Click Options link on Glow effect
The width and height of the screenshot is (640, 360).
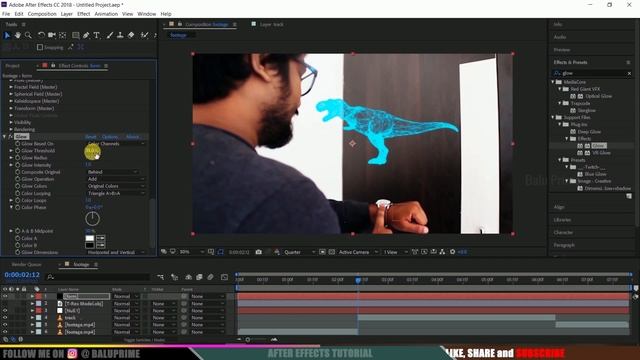[110, 137]
